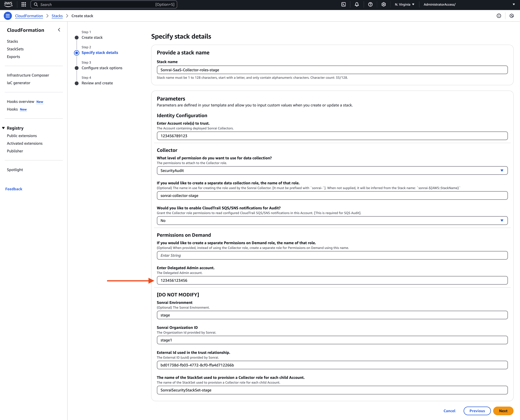This screenshot has width=520, height=420.
Task: Open the settings gear in top bar
Action: coord(384,4)
